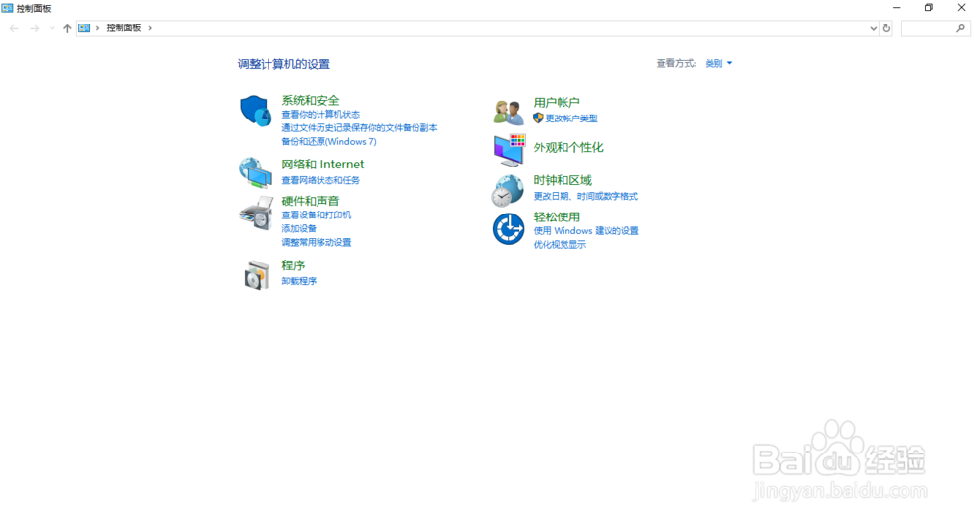Screen dimensions: 980x524
Task: Open the 时钟和区域 category link
Action: 563,180
